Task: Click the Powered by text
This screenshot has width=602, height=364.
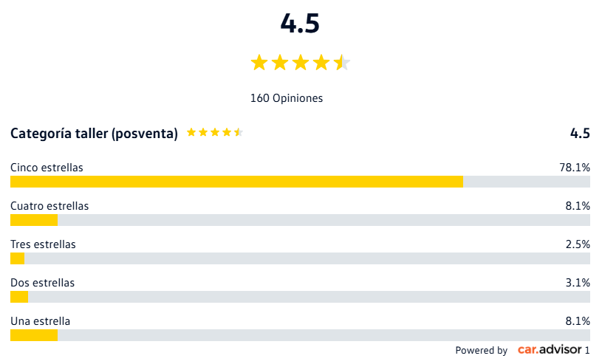Action: coord(481,350)
